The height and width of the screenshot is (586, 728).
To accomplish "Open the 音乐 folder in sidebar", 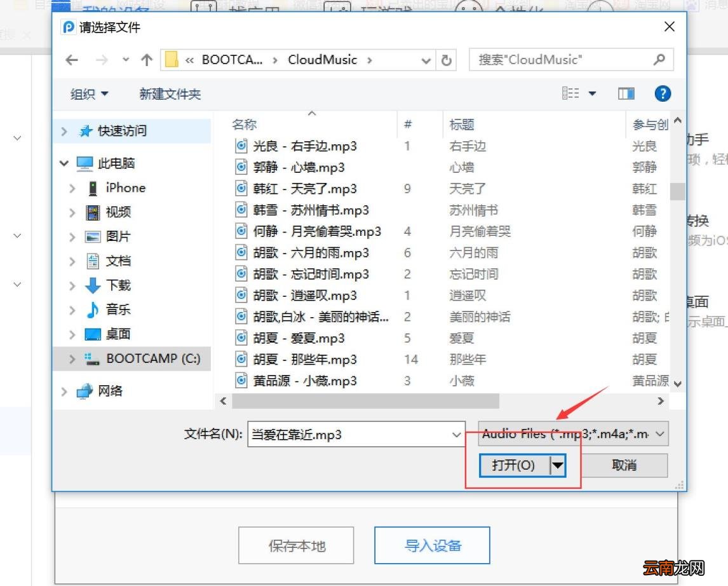I will [x=118, y=310].
